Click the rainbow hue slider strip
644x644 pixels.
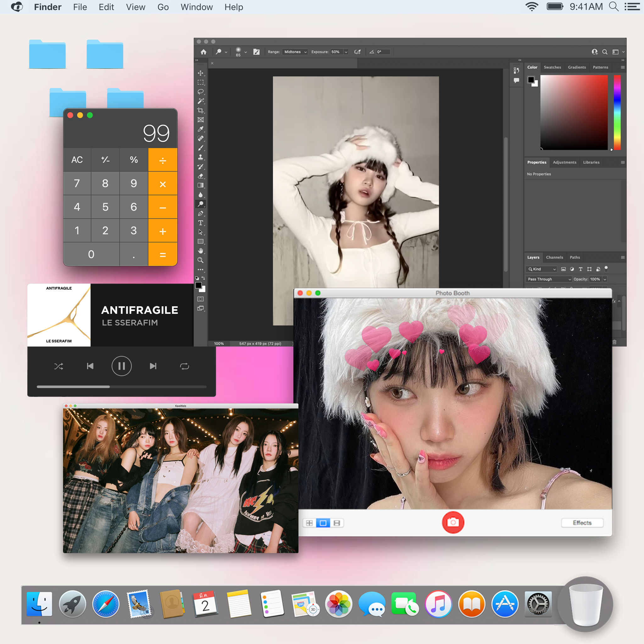coord(617,112)
